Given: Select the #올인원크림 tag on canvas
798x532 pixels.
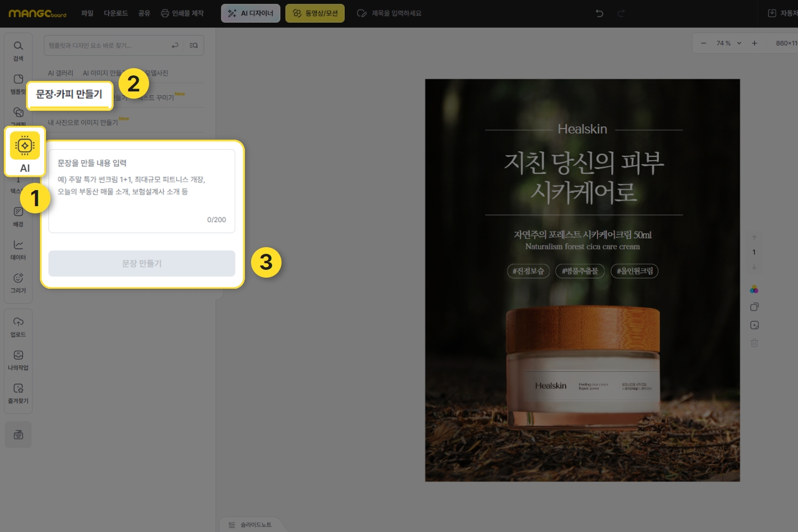Looking at the screenshot, I should [x=635, y=271].
